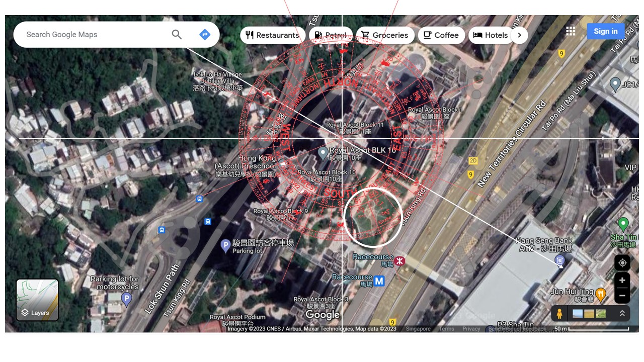Viewport: 644px width, 362px height.
Task: Open the Privacy link in footer
Action: (x=471, y=329)
